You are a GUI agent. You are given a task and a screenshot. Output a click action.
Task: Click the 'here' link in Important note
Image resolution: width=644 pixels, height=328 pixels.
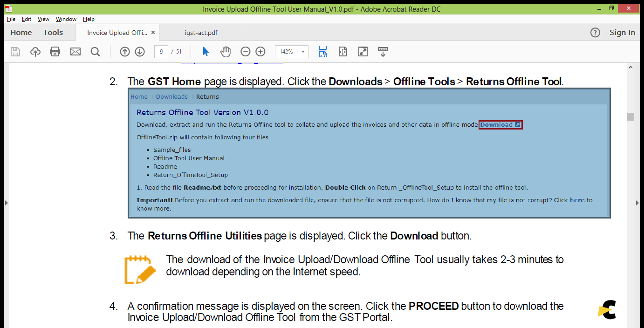point(577,200)
